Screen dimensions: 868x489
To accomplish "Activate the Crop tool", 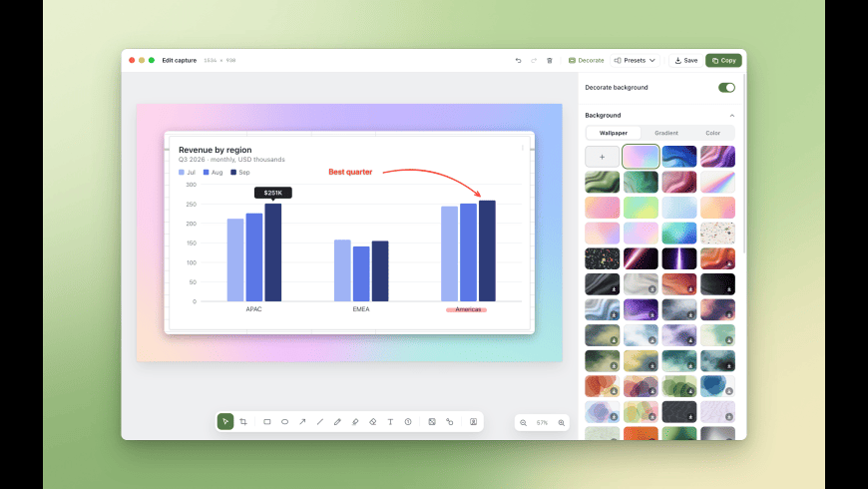I will [x=243, y=422].
